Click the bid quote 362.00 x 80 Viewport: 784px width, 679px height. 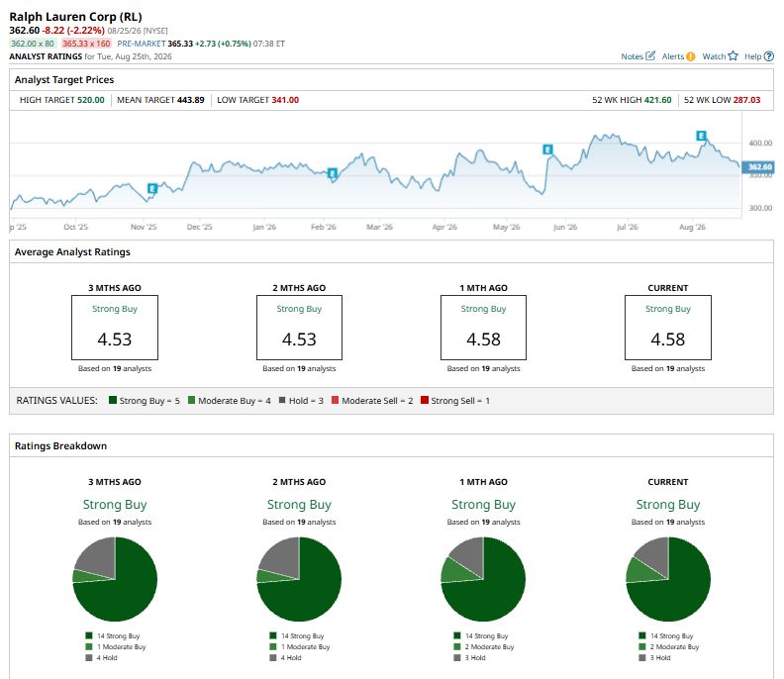point(33,44)
